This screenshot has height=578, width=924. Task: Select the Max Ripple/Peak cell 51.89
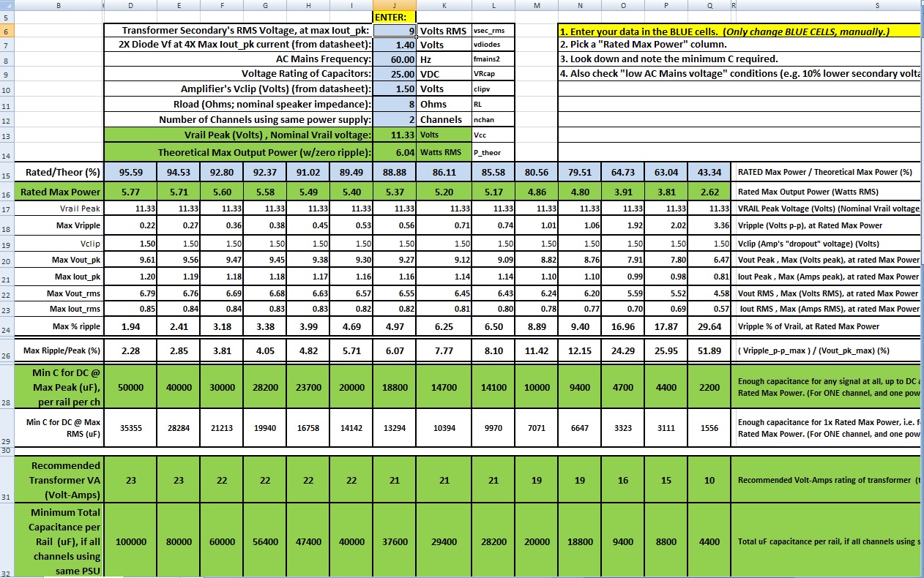point(709,351)
